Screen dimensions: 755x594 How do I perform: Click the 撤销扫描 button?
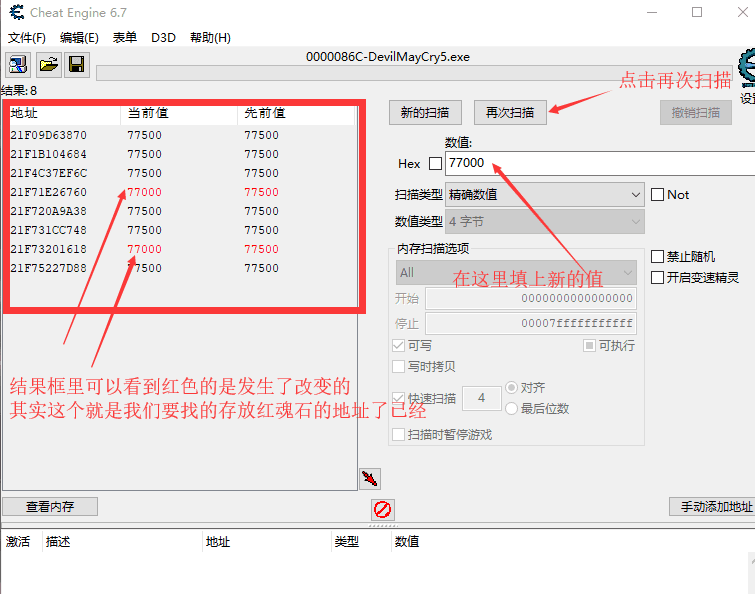pyautogui.click(x=696, y=113)
